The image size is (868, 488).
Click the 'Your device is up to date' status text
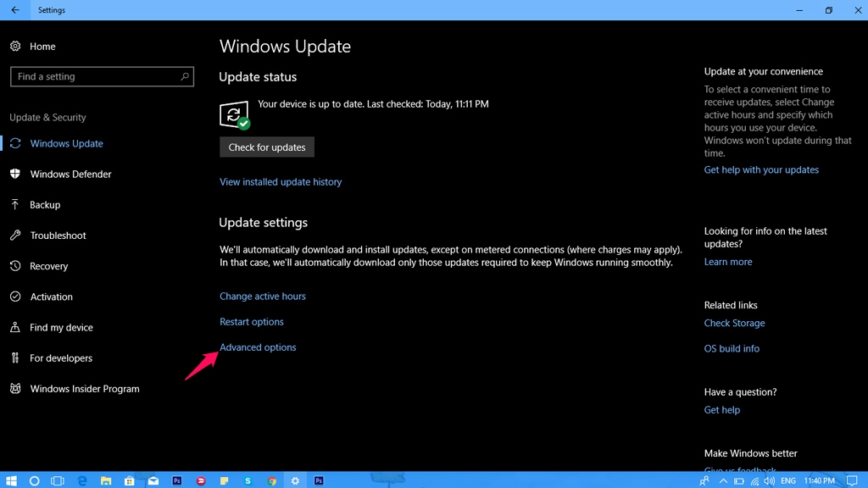point(373,103)
